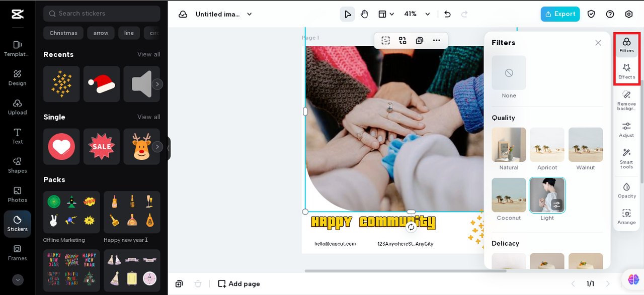View all Recents stickers
The image size is (644, 295).
tap(149, 54)
